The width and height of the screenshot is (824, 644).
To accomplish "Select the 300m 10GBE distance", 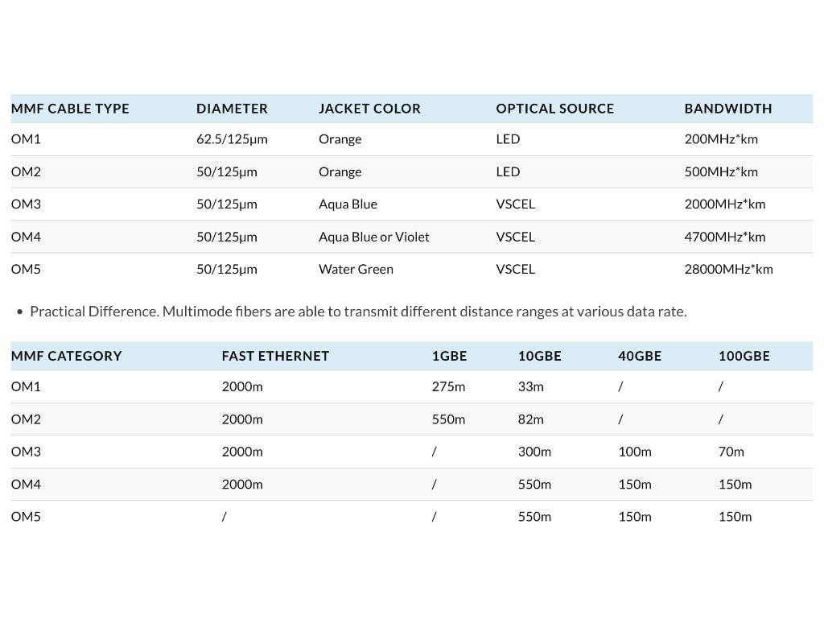I will pyautogui.click(x=534, y=452).
